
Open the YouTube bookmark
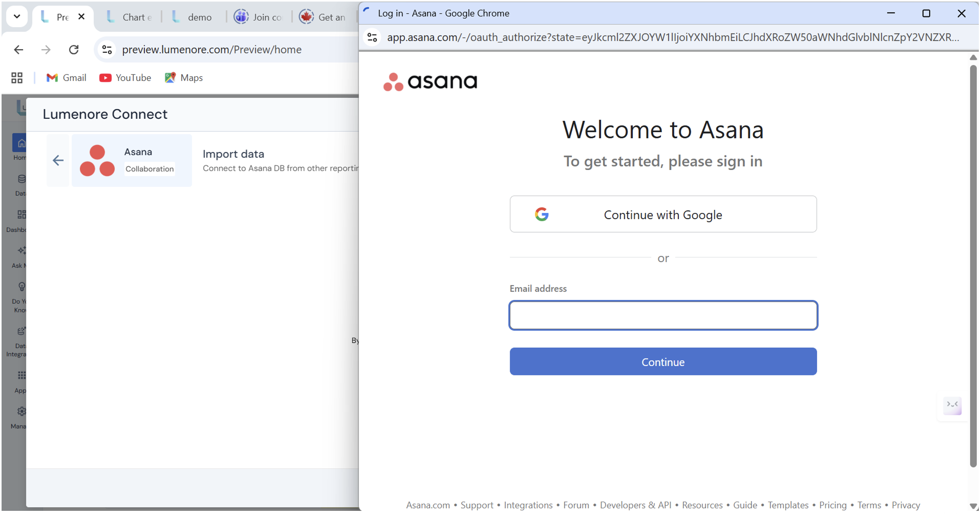click(x=125, y=78)
